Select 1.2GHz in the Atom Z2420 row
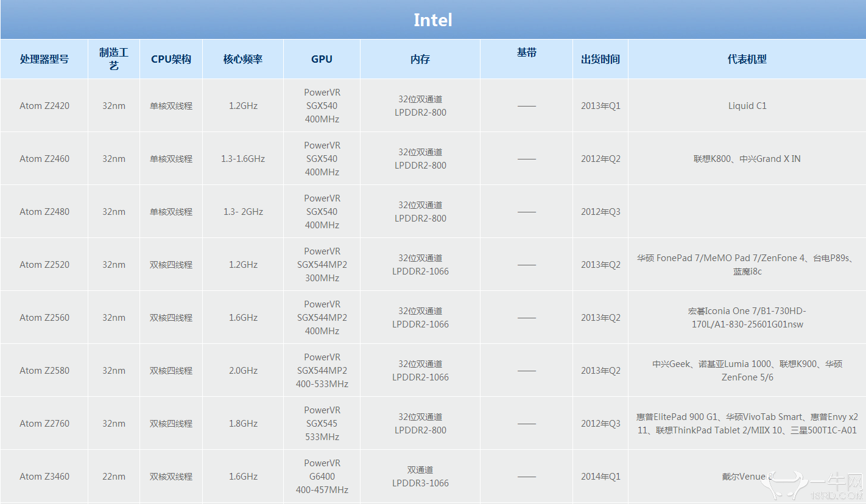 [243, 106]
